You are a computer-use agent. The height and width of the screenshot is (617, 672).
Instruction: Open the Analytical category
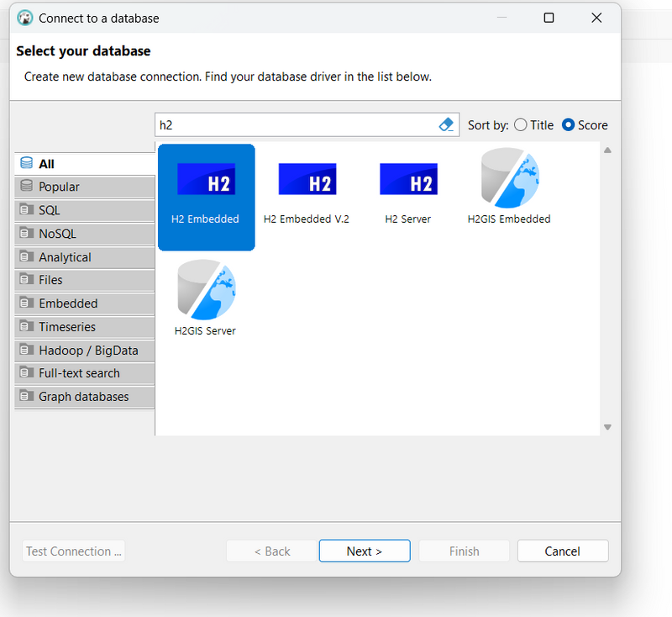tap(85, 257)
